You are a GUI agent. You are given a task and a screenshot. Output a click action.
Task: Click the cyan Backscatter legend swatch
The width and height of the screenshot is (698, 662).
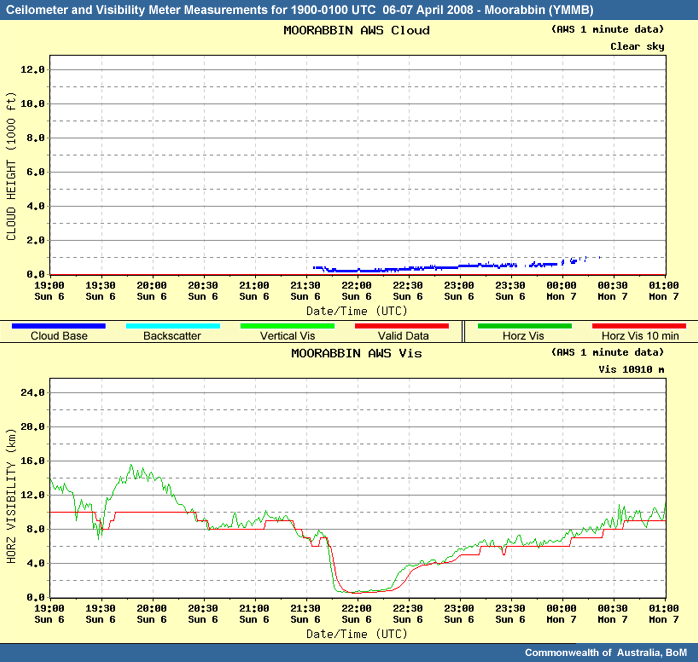pyautogui.click(x=173, y=326)
